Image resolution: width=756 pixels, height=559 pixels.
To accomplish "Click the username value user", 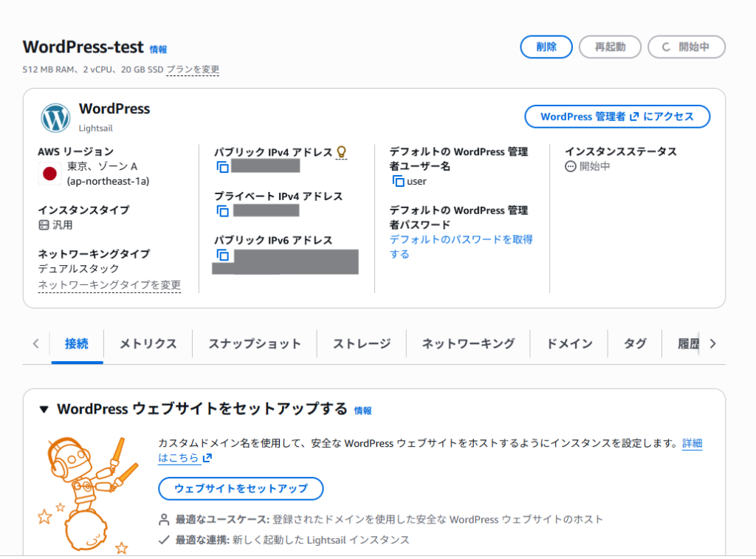I will pos(416,182).
